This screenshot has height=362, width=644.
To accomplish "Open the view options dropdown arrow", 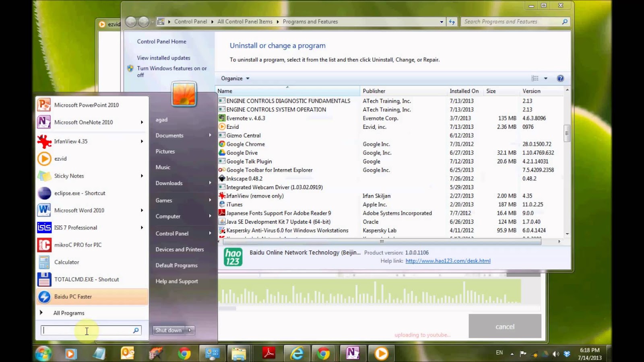I will [546, 78].
